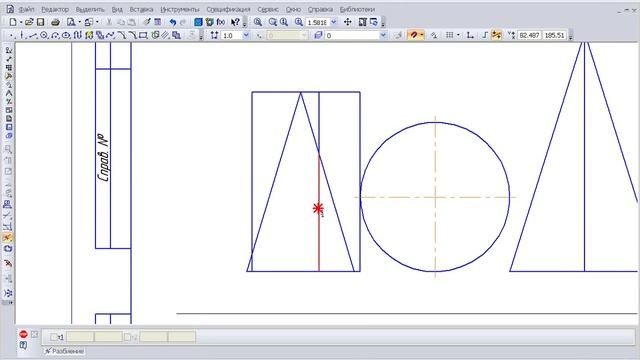The height and width of the screenshot is (360, 640).
Task: Click the cursor step value field
Action: tap(231, 36)
